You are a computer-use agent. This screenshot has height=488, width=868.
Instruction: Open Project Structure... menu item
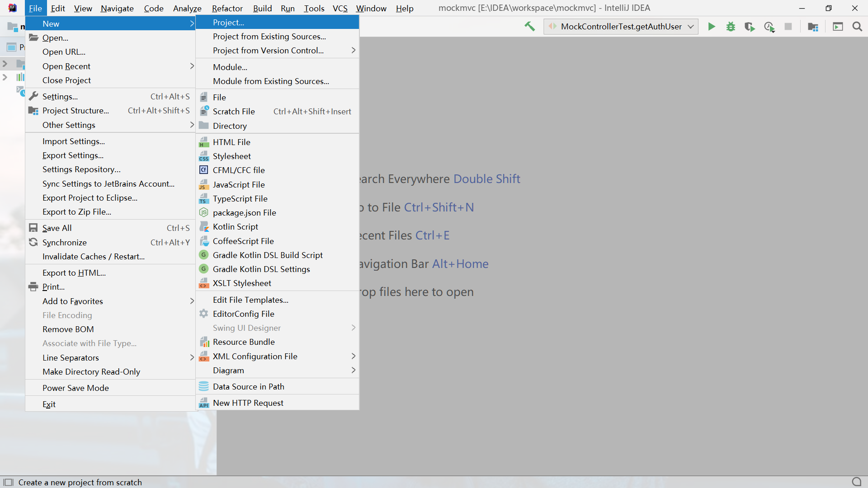[110, 110]
